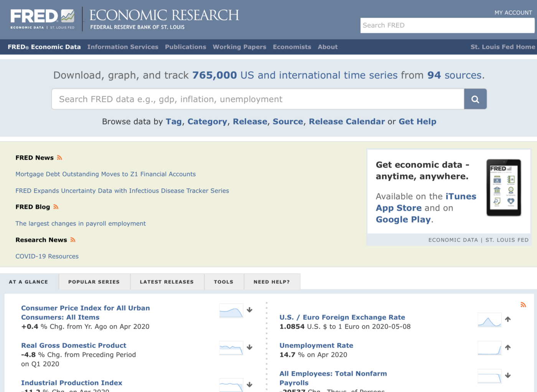Click the FRED mobile app tablet image
The image size is (537, 392).
point(504,188)
